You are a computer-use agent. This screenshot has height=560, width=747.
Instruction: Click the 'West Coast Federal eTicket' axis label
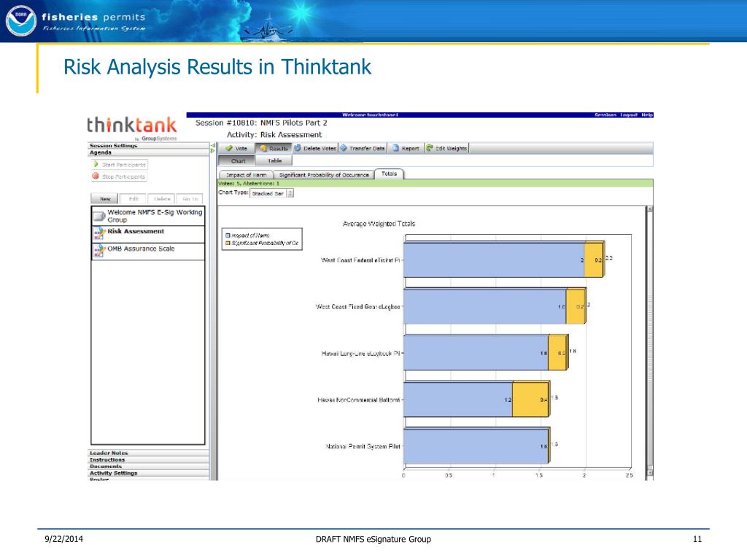360,260
